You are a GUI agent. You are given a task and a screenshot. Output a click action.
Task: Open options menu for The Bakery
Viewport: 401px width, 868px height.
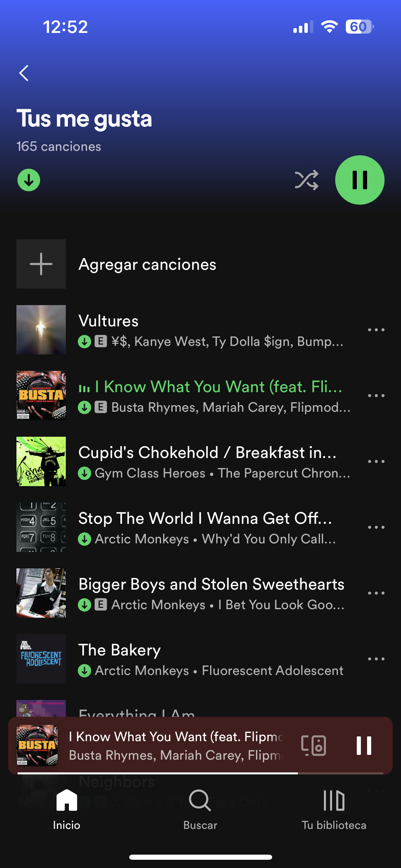tap(376, 659)
